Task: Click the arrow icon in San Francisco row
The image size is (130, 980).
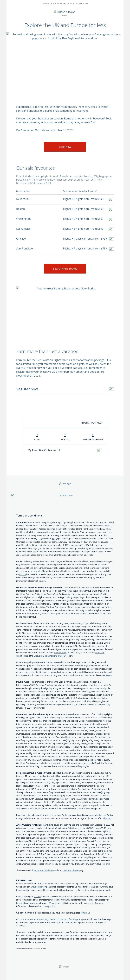Action: point(111,249)
